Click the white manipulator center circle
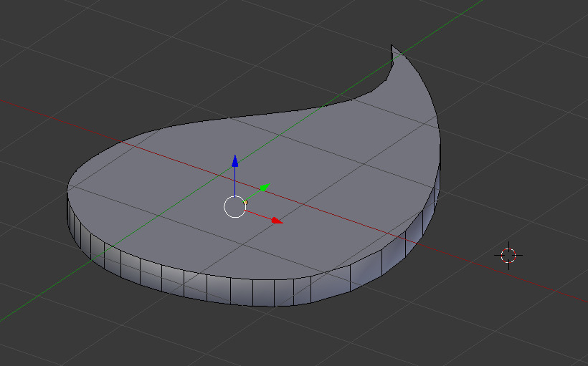Viewport: 588px width, 366px height. tap(234, 206)
